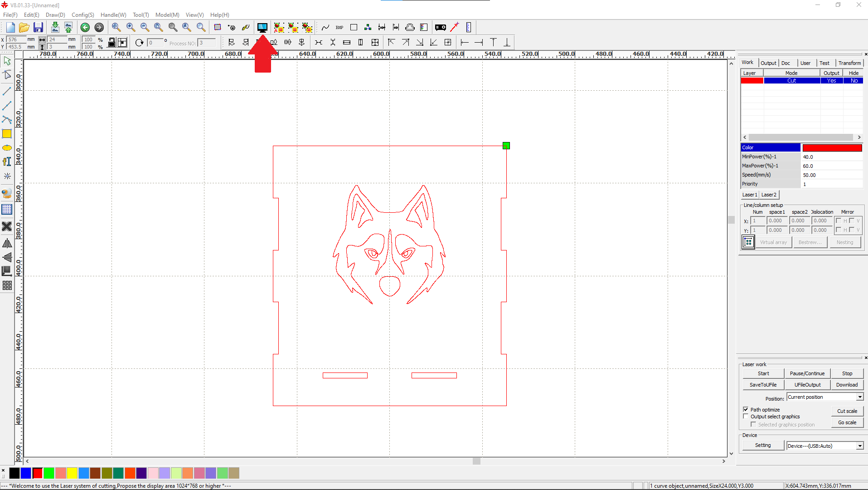Switch to the Laser2 tab
The height and width of the screenshot is (490, 868).
(769, 195)
